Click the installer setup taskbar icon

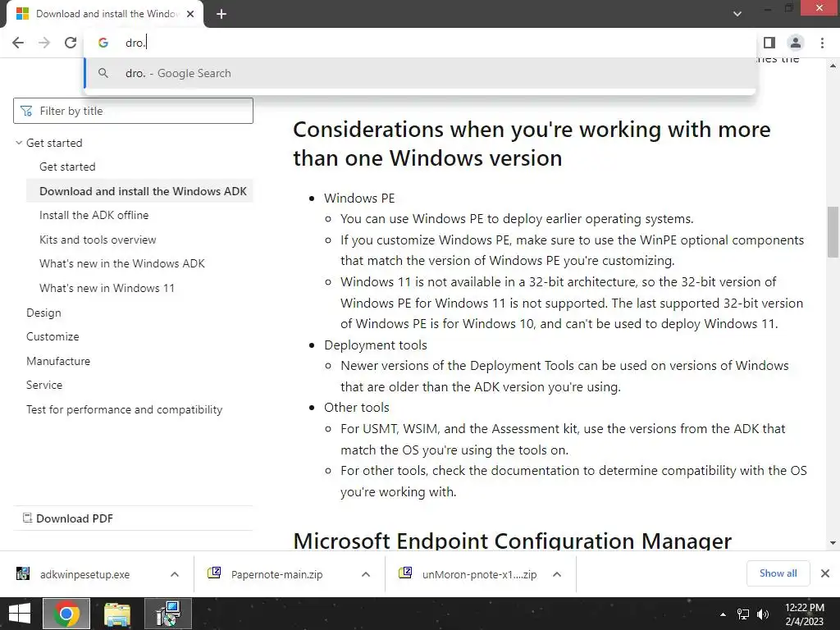click(168, 614)
